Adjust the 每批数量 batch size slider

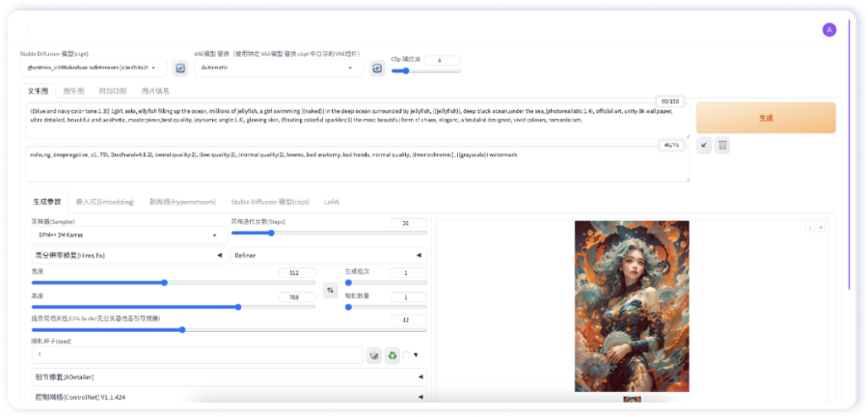click(386, 307)
